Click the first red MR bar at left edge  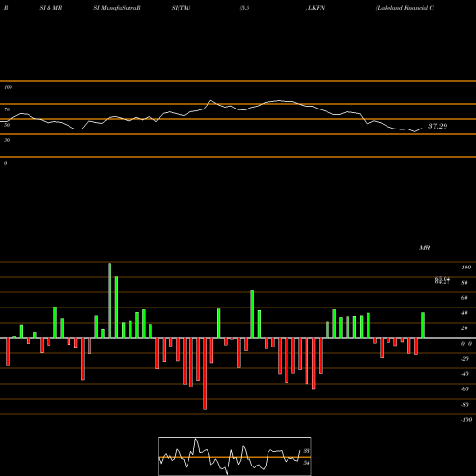click(8, 351)
